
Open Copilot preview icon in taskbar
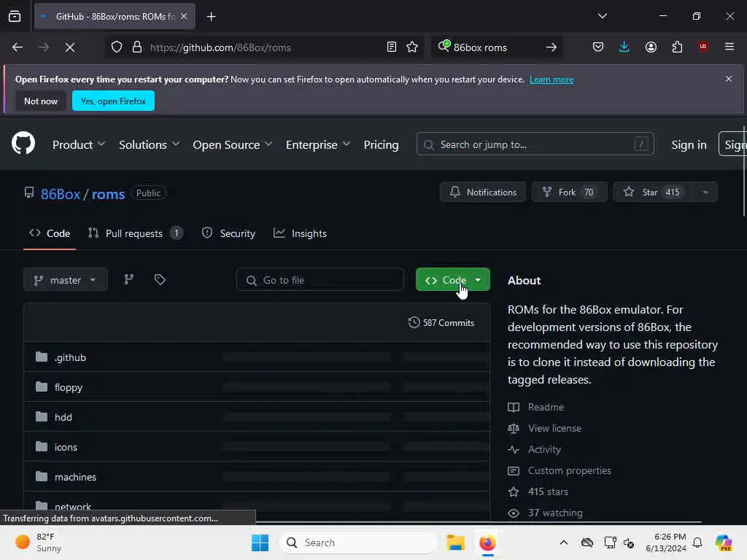(724, 542)
